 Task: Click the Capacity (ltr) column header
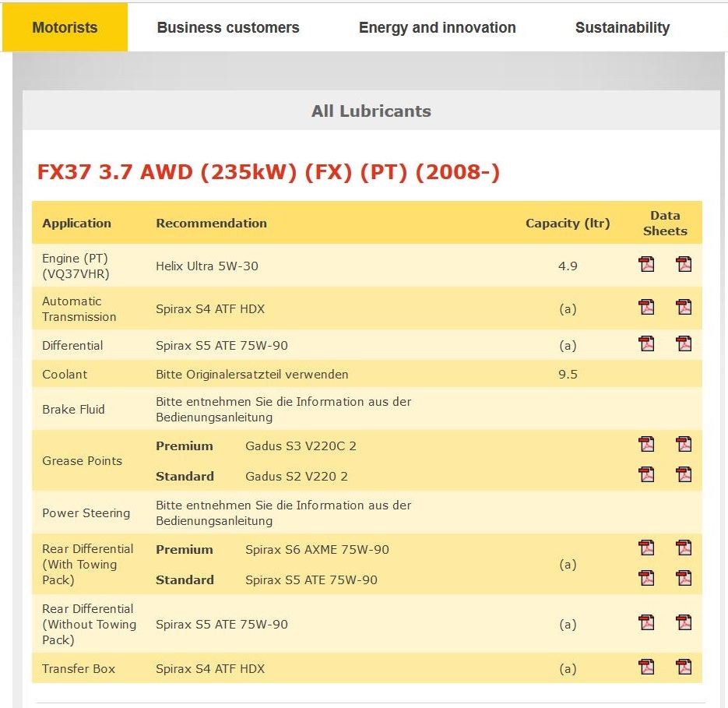[568, 223]
